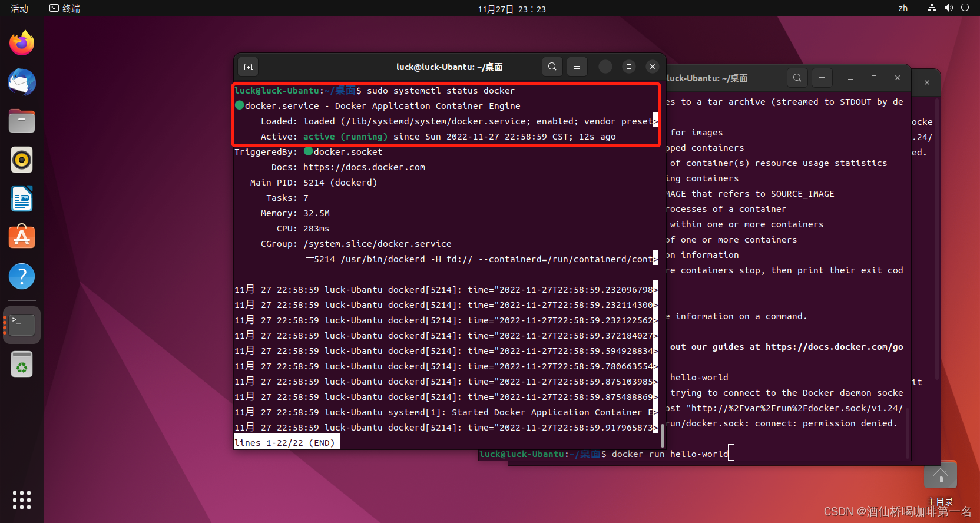Open Ubuntu Software store in dock
Screen dimensions: 980x523
(22, 237)
